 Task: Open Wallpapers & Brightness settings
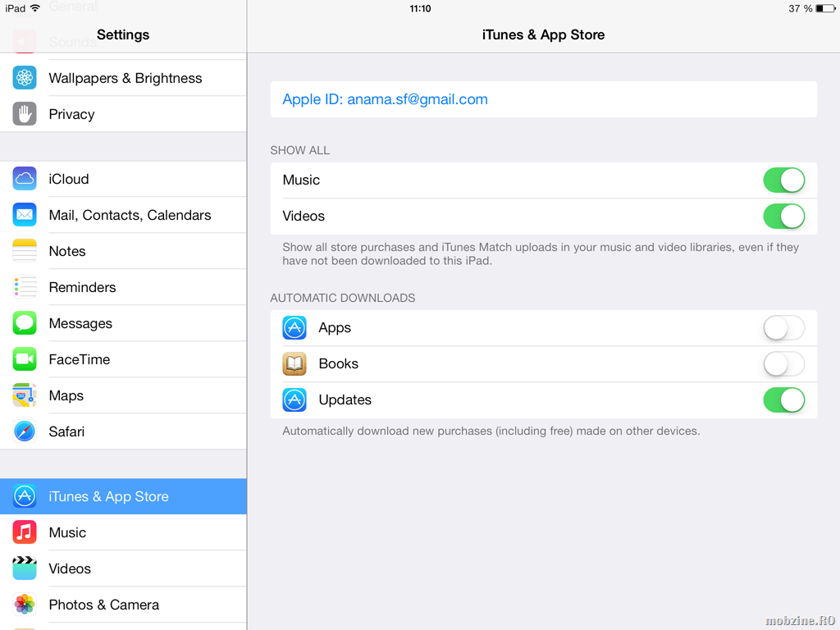[123, 78]
